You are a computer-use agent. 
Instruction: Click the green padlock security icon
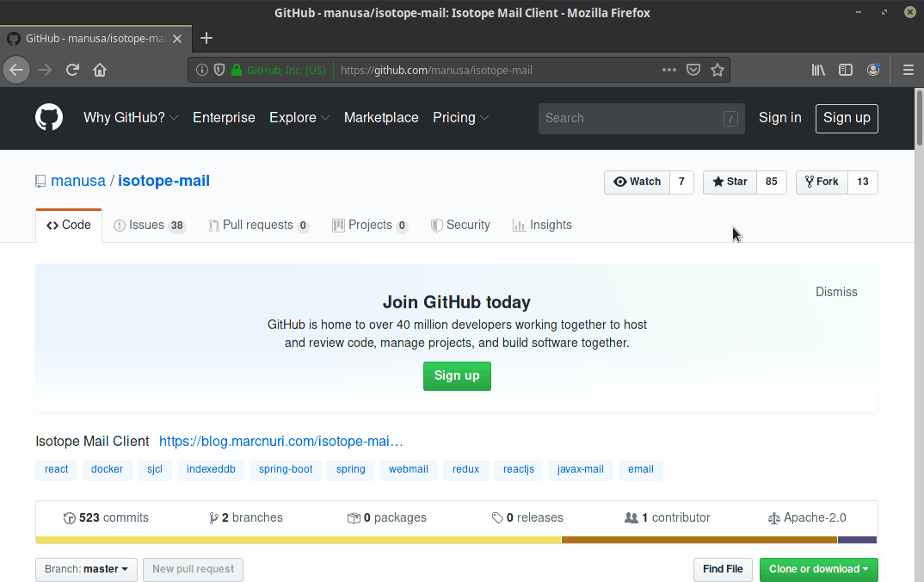tap(237, 71)
